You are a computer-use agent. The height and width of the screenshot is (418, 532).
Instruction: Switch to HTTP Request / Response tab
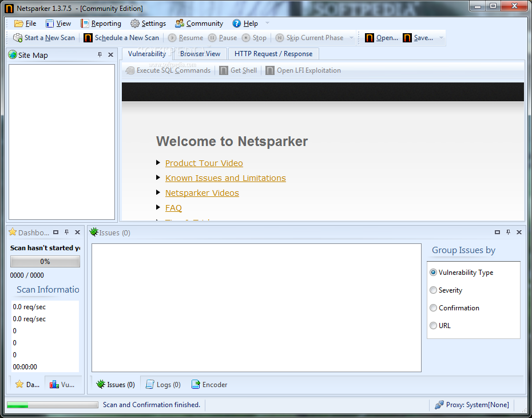pos(273,54)
